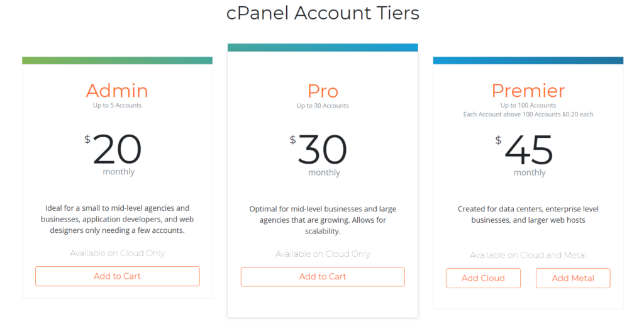Image resolution: width=644 pixels, height=326 pixels.
Task: Add the Pro tier to cart
Action: click(x=323, y=277)
